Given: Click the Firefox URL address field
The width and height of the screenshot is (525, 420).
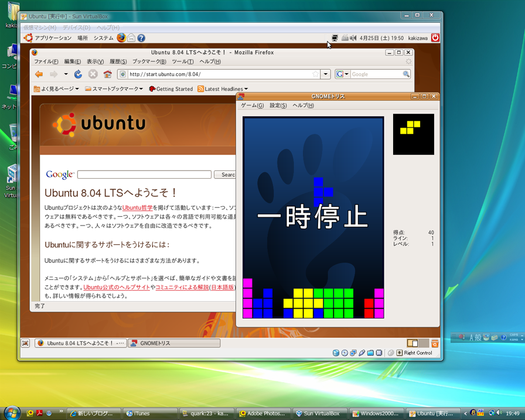Looking at the screenshot, I should point(219,74).
